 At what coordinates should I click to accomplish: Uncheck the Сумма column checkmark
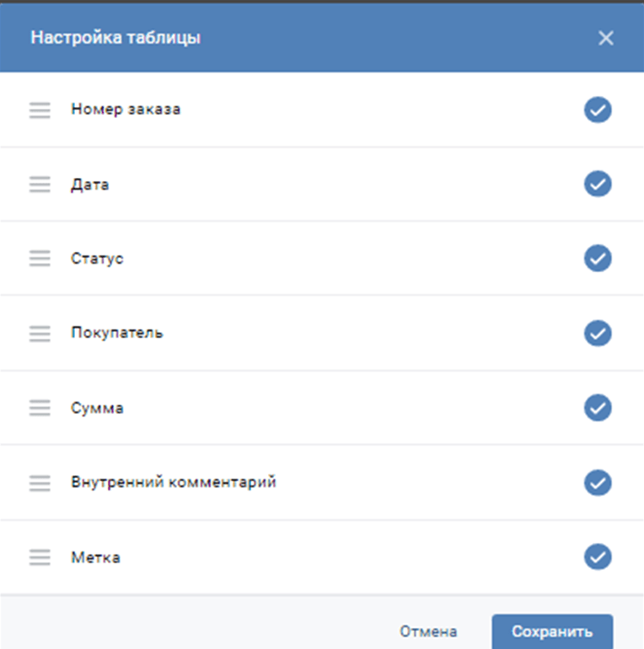598,408
